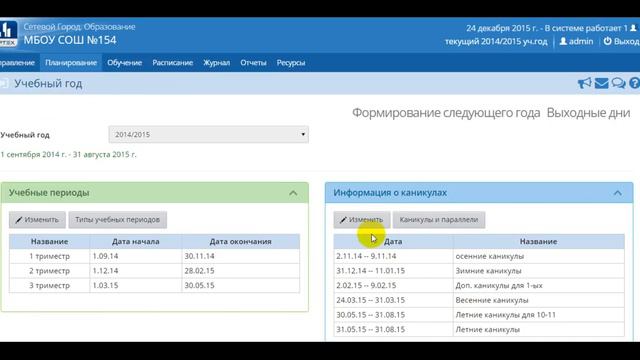The image size is (640, 360).
Task: Click the date 31.05.15 -- 31.08.15
Action: 371,330
